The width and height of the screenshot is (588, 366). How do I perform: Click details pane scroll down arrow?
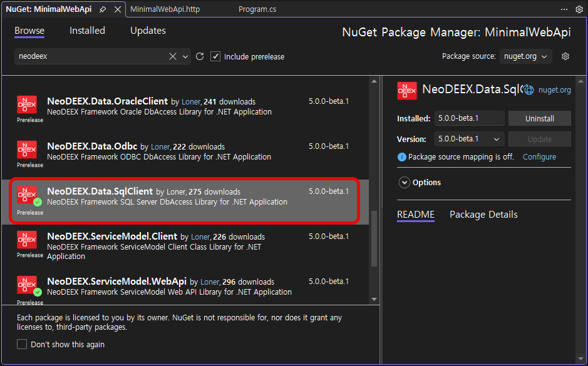(x=580, y=359)
